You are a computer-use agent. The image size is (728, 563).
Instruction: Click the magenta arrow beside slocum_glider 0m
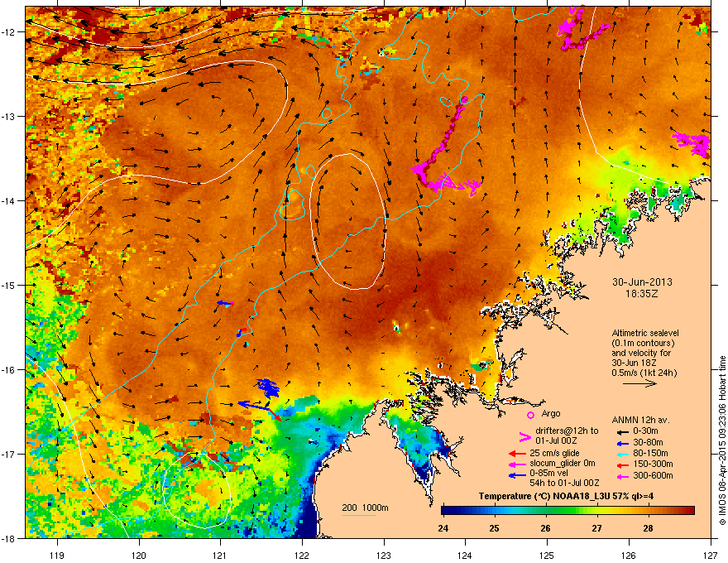click(x=517, y=464)
